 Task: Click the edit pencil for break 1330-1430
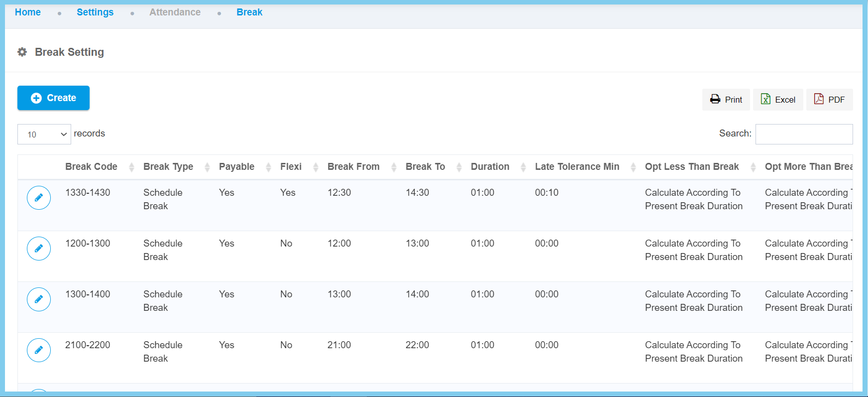[39, 198]
